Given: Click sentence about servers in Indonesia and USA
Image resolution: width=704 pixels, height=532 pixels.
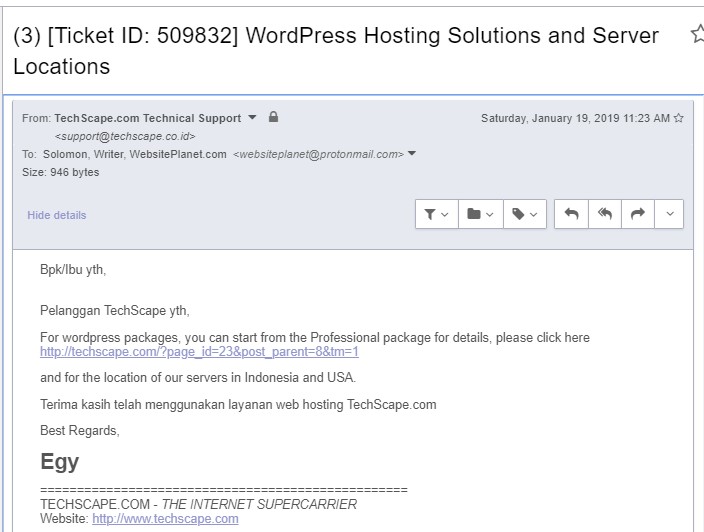Looking at the screenshot, I should (198, 378).
